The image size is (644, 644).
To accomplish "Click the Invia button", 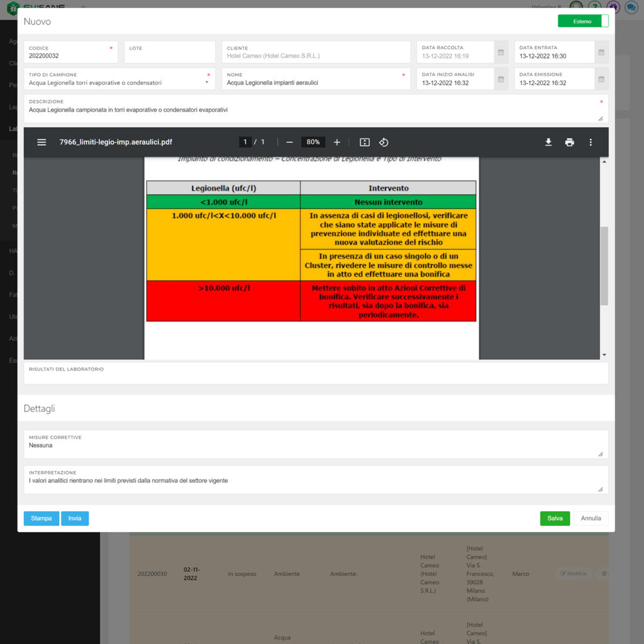I will click(x=75, y=518).
